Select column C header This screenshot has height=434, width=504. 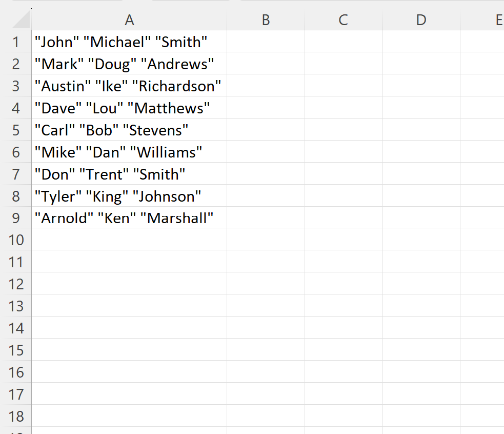click(344, 20)
